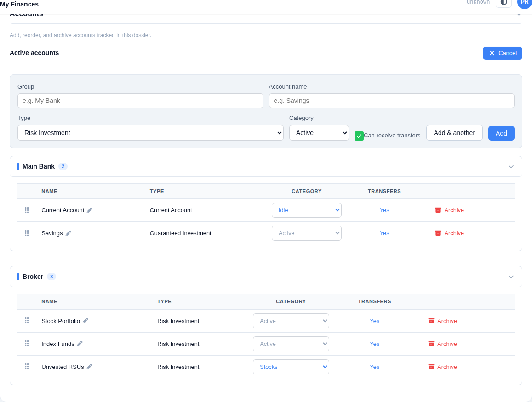Open the Stocks category dropdown for Unvested RSUs
The height and width of the screenshot is (402, 532).
[291, 367]
